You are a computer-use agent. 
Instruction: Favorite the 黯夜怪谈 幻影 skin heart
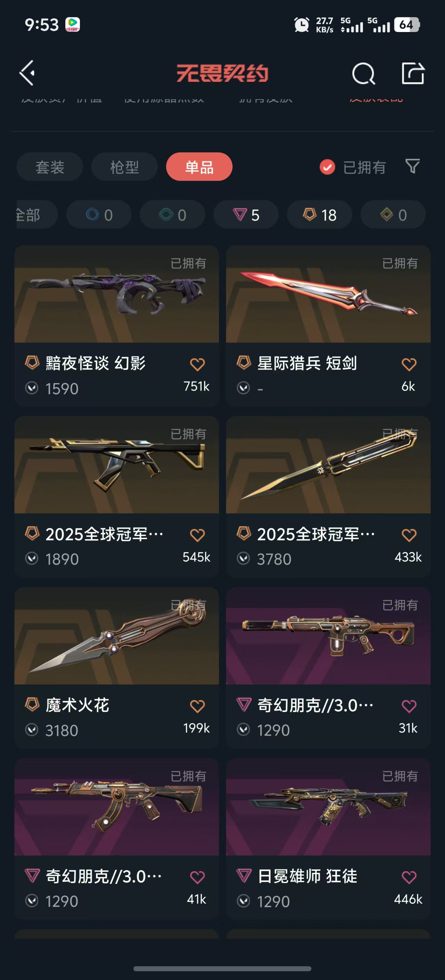(197, 364)
